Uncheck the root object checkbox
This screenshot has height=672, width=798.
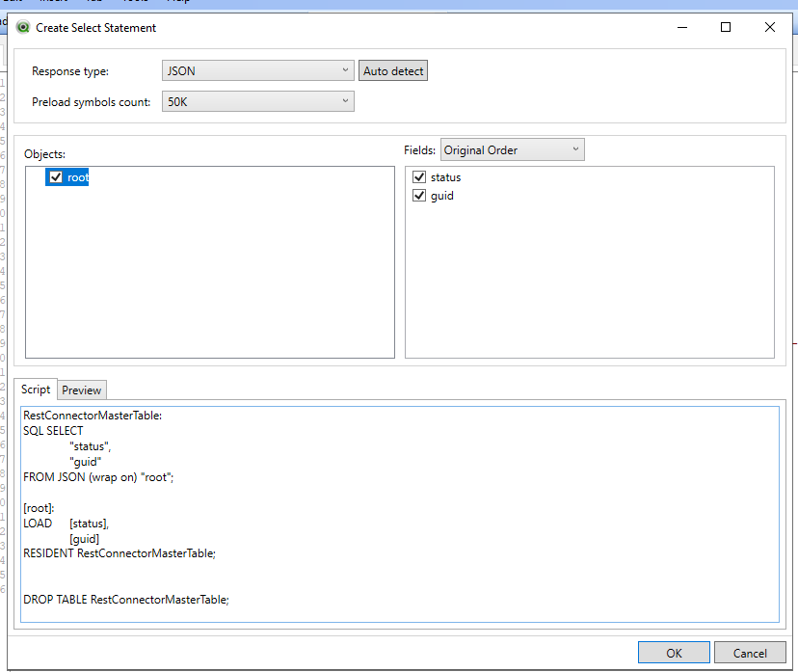pyautogui.click(x=56, y=177)
